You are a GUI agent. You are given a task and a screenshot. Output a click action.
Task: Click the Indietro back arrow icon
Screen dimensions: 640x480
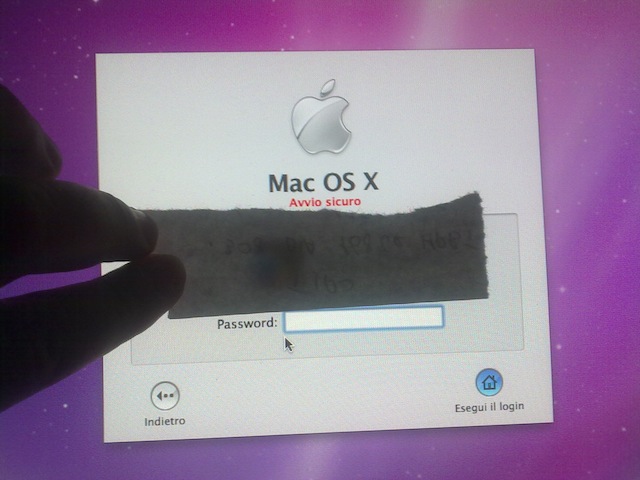click(x=165, y=396)
